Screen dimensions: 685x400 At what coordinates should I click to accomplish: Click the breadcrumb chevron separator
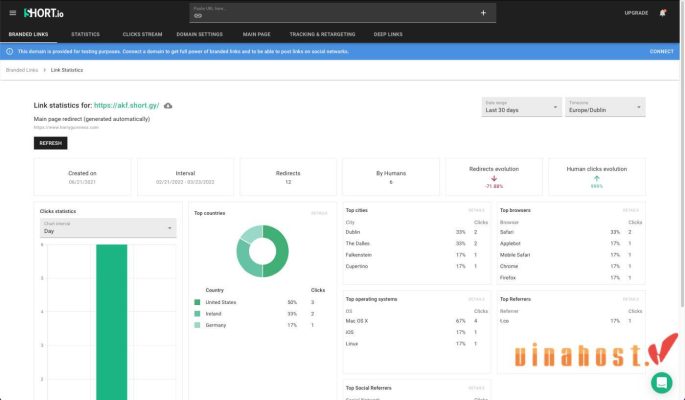click(x=45, y=70)
